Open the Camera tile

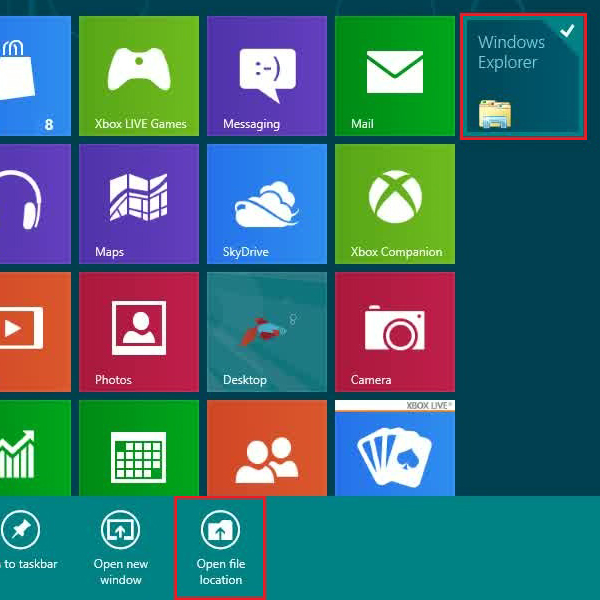pos(395,332)
